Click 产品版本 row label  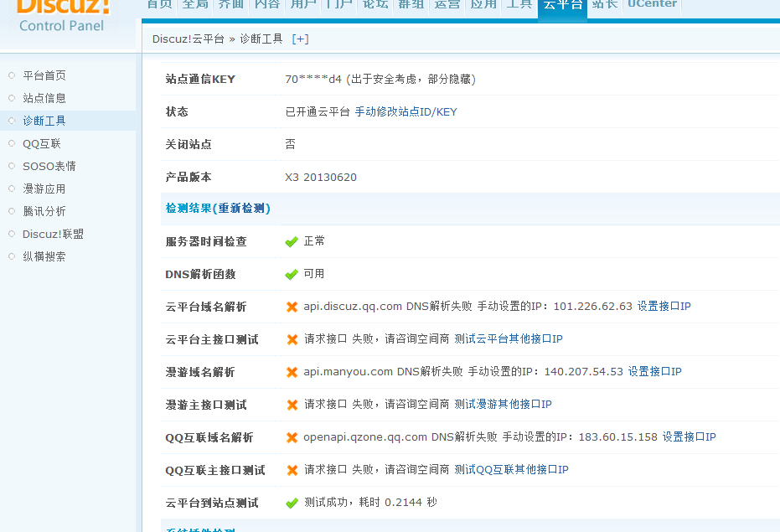[189, 178]
